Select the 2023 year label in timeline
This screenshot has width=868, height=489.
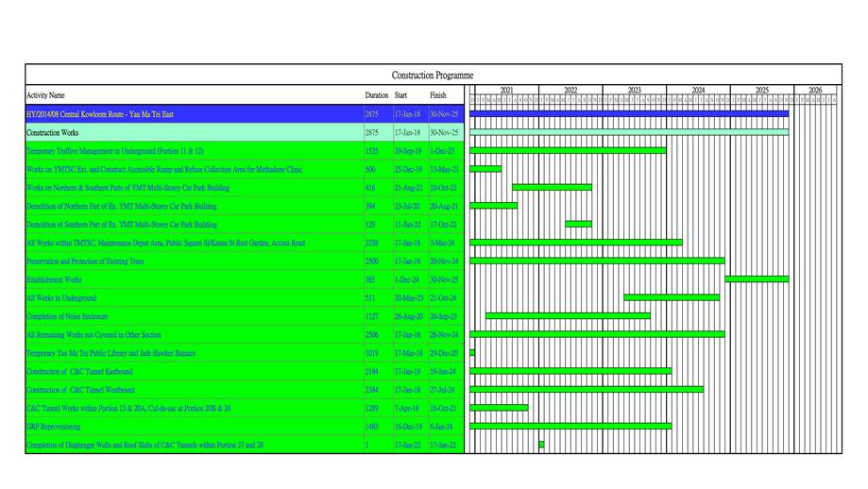point(634,90)
